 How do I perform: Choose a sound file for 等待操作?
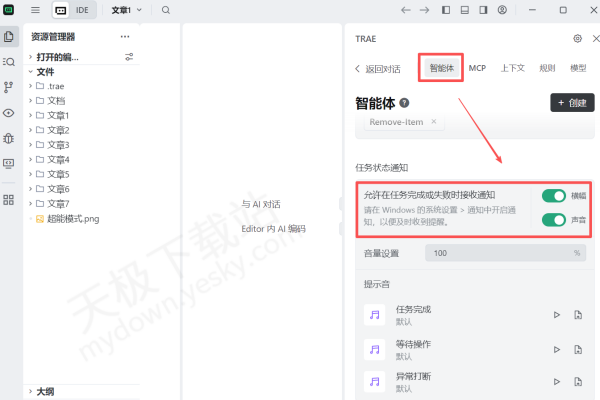[x=578, y=350]
